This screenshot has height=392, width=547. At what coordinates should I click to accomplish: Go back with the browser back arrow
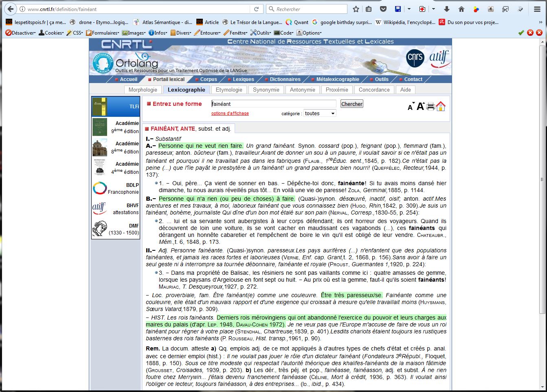[x=11, y=9]
